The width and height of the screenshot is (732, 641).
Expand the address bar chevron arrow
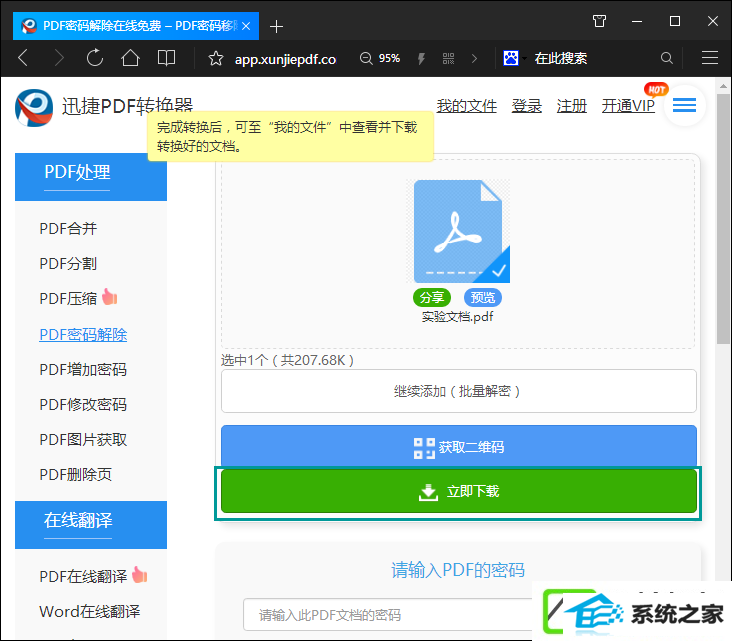point(474,58)
